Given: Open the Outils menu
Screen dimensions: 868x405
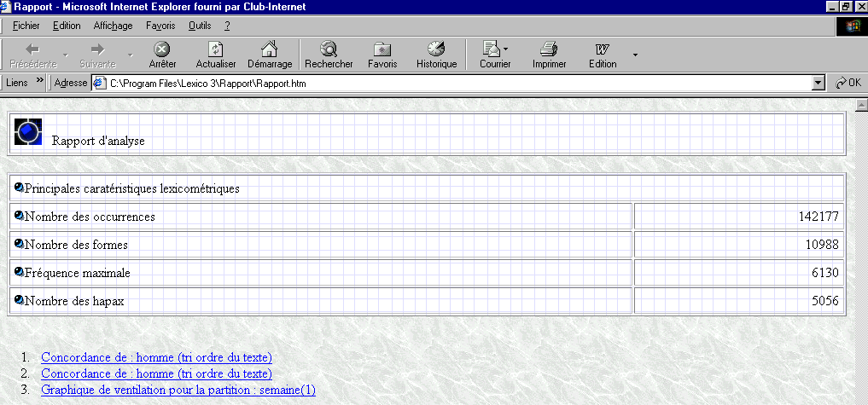Looking at the screenshot, I should pyautogui.click(x=200, y=26).
